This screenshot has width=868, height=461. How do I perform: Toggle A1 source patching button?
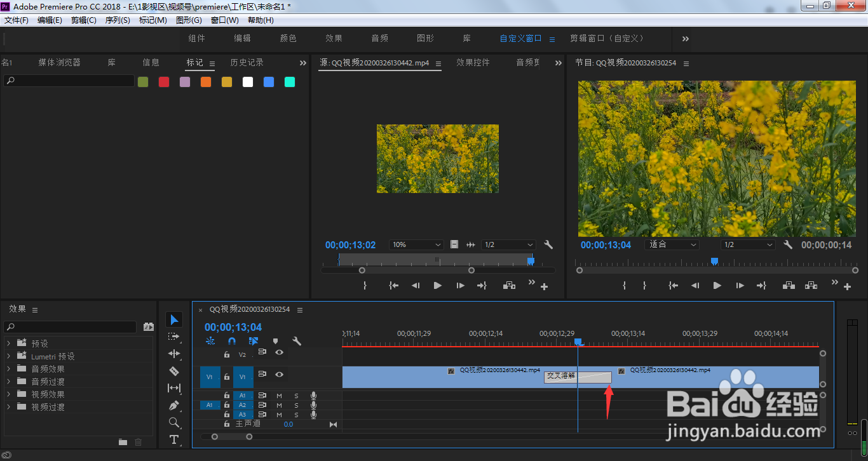pos(210,405)
